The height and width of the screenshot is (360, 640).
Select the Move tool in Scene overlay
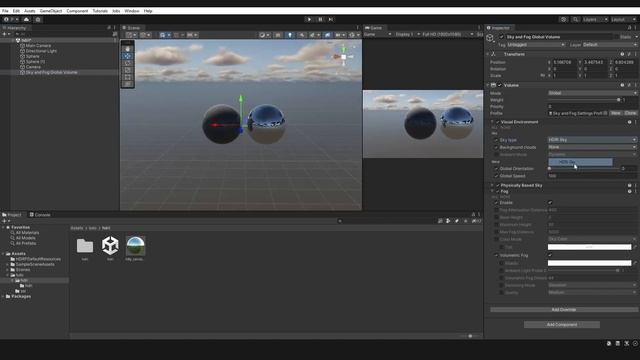[127, 56]
